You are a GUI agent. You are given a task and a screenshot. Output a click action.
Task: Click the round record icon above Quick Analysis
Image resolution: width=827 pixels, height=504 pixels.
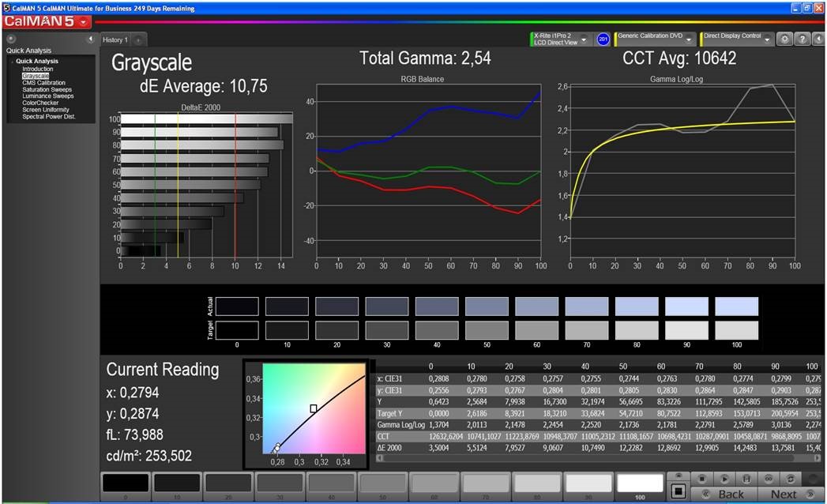coord(11,39)
